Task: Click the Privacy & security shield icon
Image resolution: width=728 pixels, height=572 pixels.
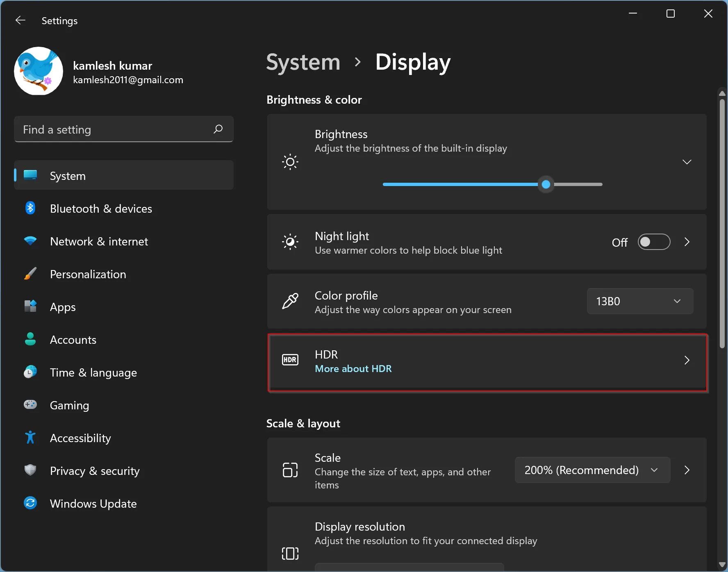Action: pos(30,470)
